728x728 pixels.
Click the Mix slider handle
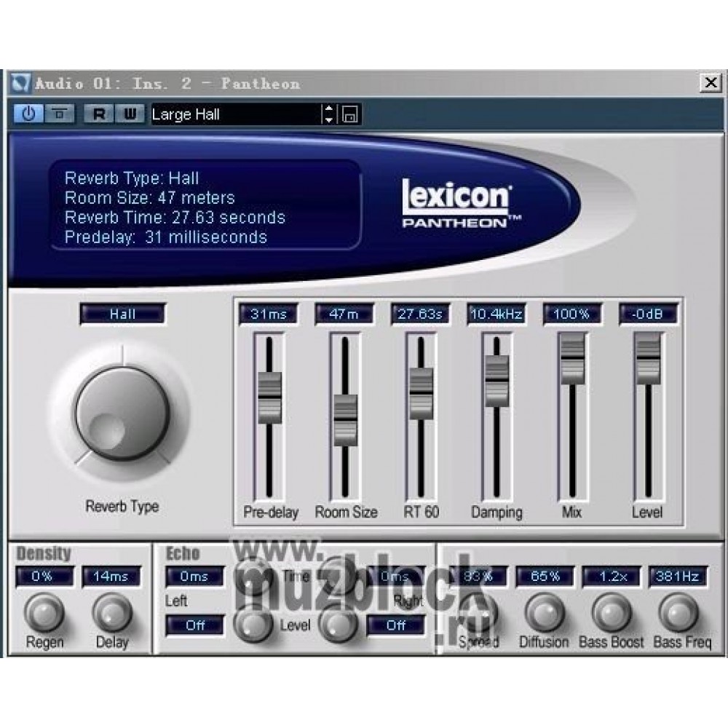tap(572, 358)
